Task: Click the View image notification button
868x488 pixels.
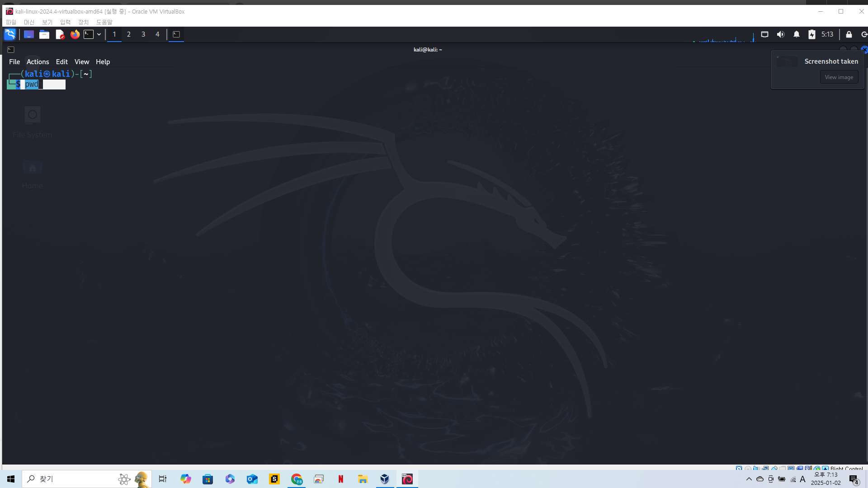Action: click(x=839, y=77)
